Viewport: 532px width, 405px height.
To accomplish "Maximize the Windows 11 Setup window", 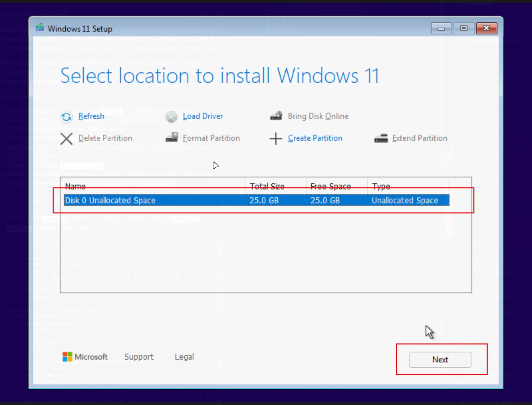I will coord(464,29).
